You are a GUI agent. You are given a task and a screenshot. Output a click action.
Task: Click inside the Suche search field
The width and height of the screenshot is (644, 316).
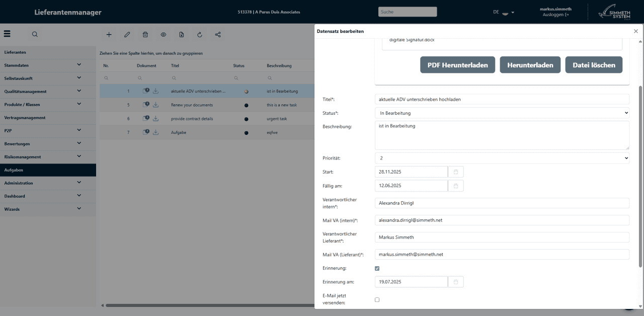[x=407, y=11]
